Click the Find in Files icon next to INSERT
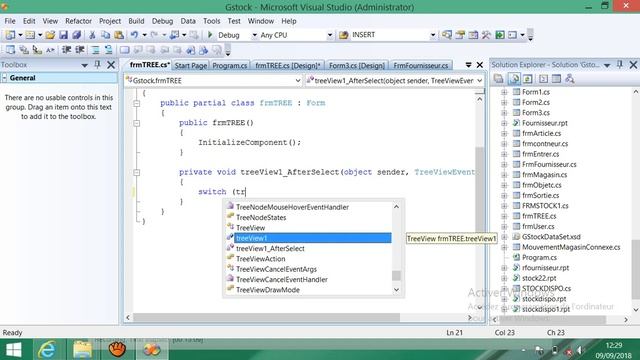Image resolution: width=640 pixels, height=360 pixels. (344, 35)
